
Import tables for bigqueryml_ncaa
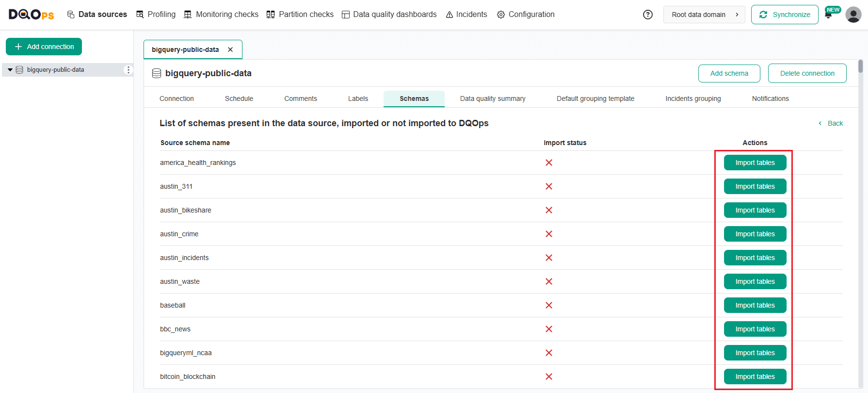pyautogui.click(x=755, y=353)
